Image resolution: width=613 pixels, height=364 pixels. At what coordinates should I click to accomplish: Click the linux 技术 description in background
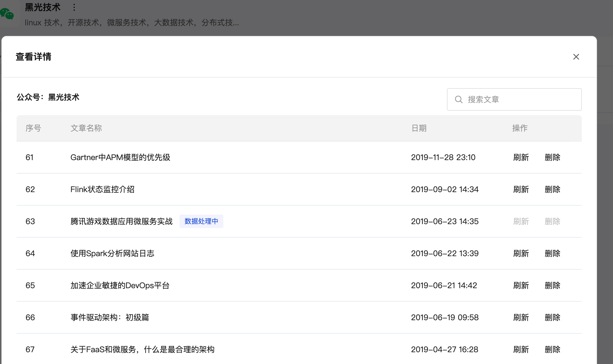[132, 22]
